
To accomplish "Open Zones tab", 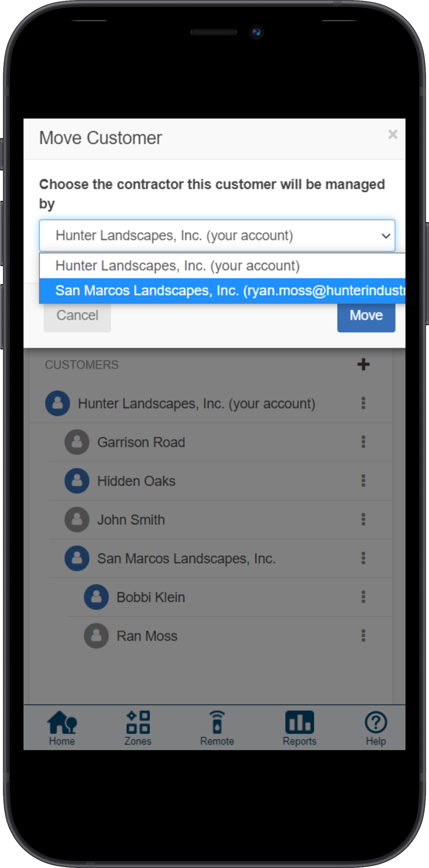I will coord(138,728).
